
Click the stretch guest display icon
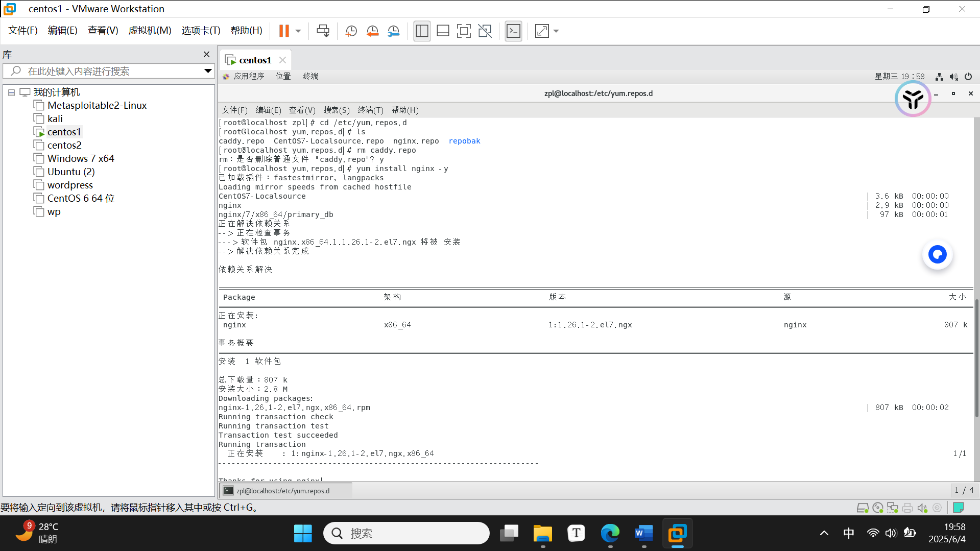[541, 31]
